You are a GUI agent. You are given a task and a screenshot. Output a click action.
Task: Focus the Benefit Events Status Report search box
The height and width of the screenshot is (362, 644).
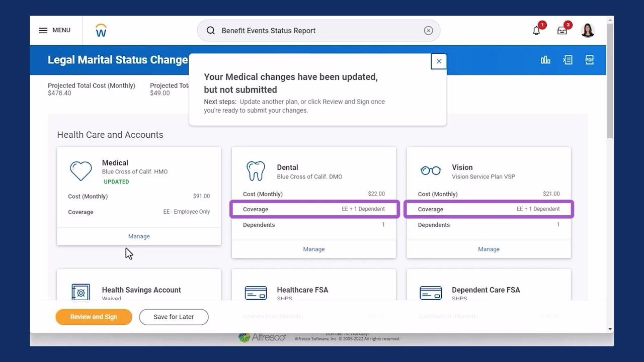pos(318,31)
